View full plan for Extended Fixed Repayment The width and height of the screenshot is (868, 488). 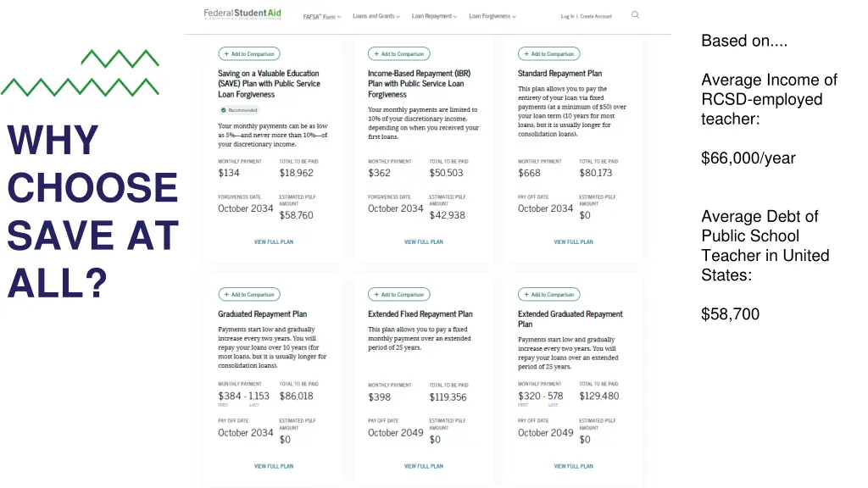(424, 466)
